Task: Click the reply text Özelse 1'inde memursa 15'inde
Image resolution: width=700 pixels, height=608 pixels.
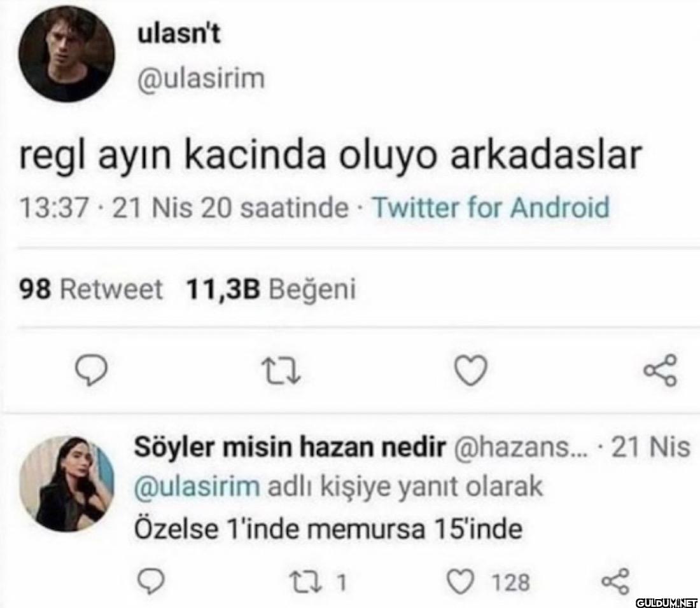Action: click(x=328, y=529)
